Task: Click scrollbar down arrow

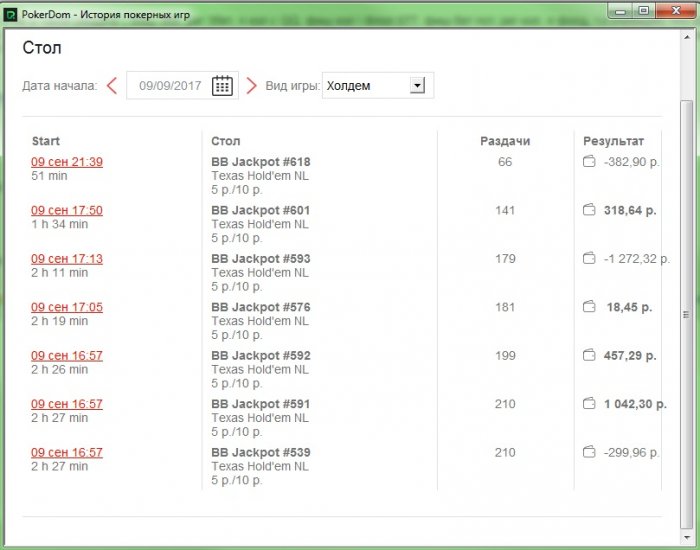Action: coord(687,538)
